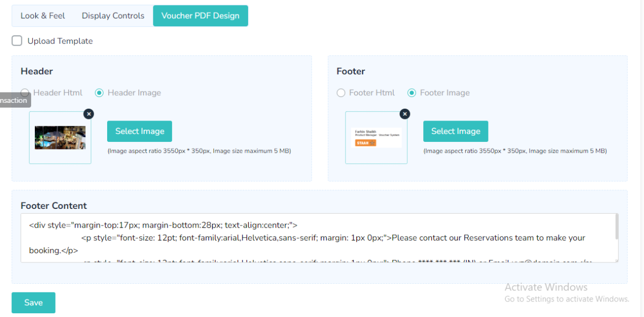The height and width of the screenshot is (317, 644).
Task: Click the footer image signature thumbnail
Action: (x=376, y=138)
